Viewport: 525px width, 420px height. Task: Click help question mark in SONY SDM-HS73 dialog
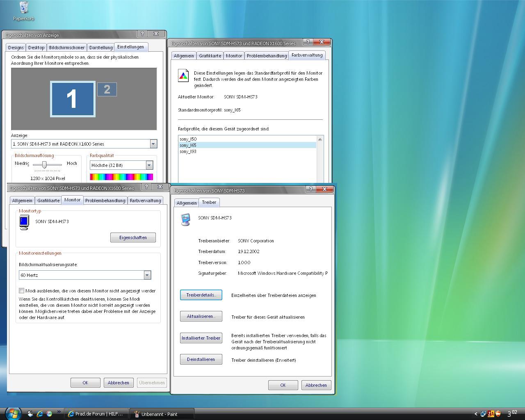[310, 189]
